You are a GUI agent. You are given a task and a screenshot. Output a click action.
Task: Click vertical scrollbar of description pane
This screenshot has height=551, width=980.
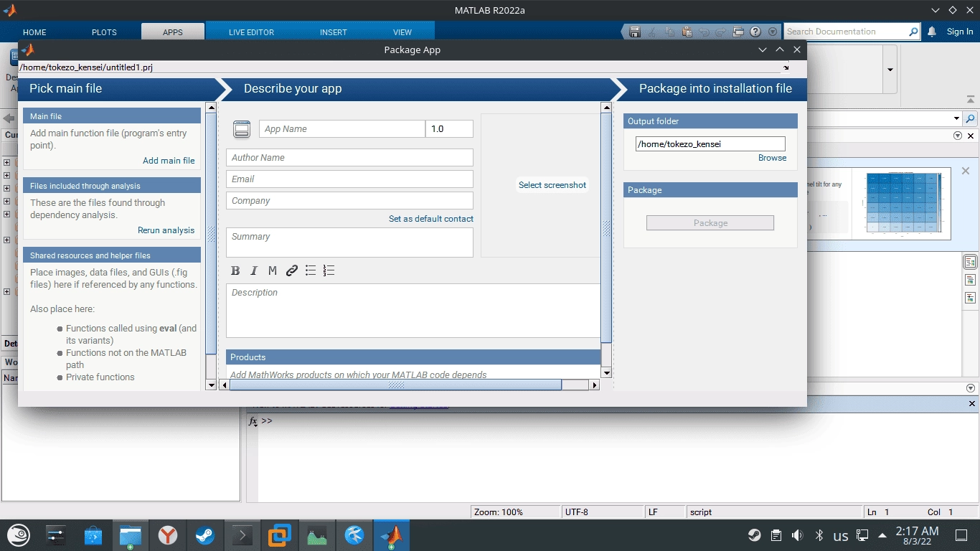pos(606,227)
